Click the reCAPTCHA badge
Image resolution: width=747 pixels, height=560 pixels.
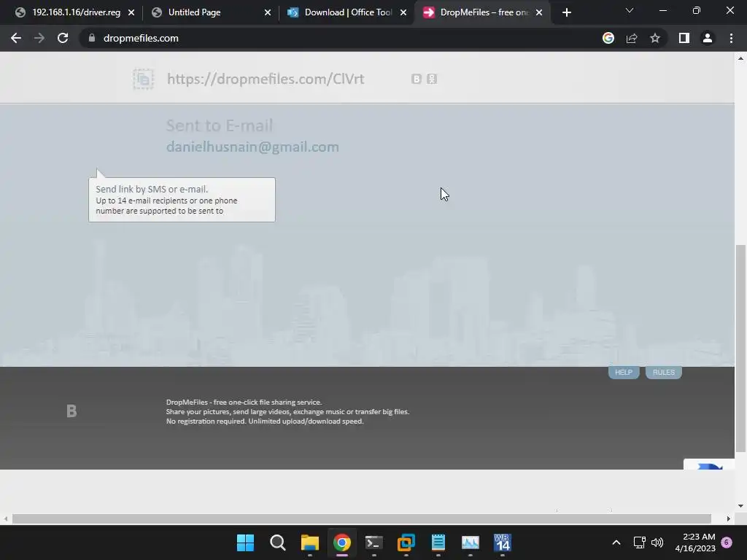pos(709,464)
